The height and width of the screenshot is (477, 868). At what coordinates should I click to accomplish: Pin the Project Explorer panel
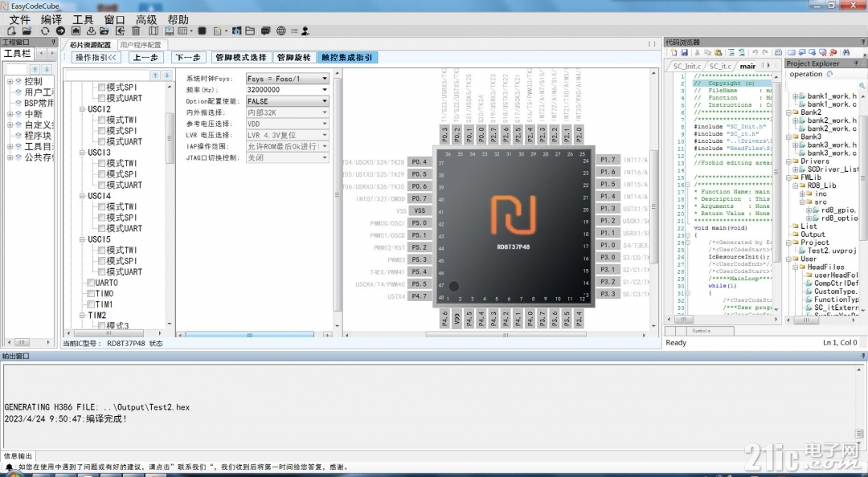856,63
